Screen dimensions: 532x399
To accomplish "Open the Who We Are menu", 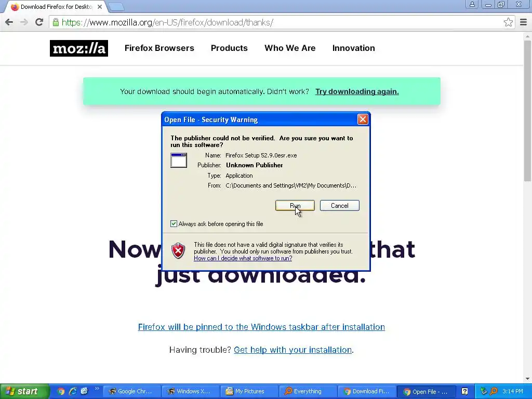I will click(290, 48).
